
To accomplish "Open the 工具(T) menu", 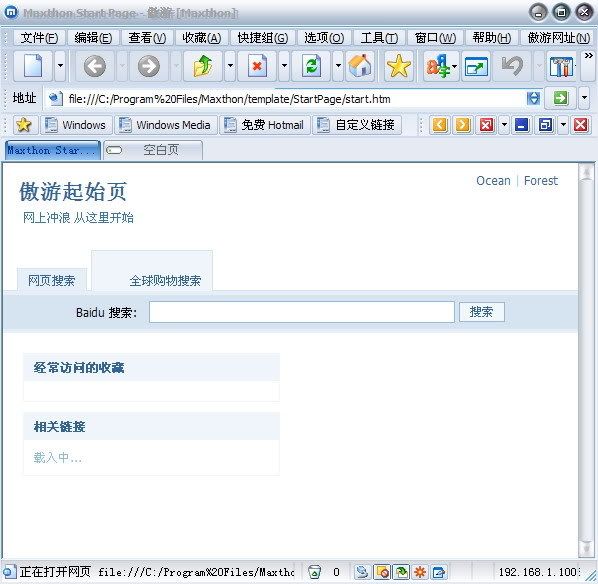I will tap(379, 38).
